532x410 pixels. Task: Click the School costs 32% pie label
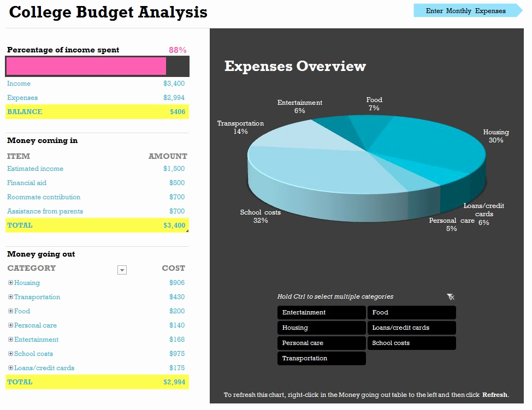260,216
